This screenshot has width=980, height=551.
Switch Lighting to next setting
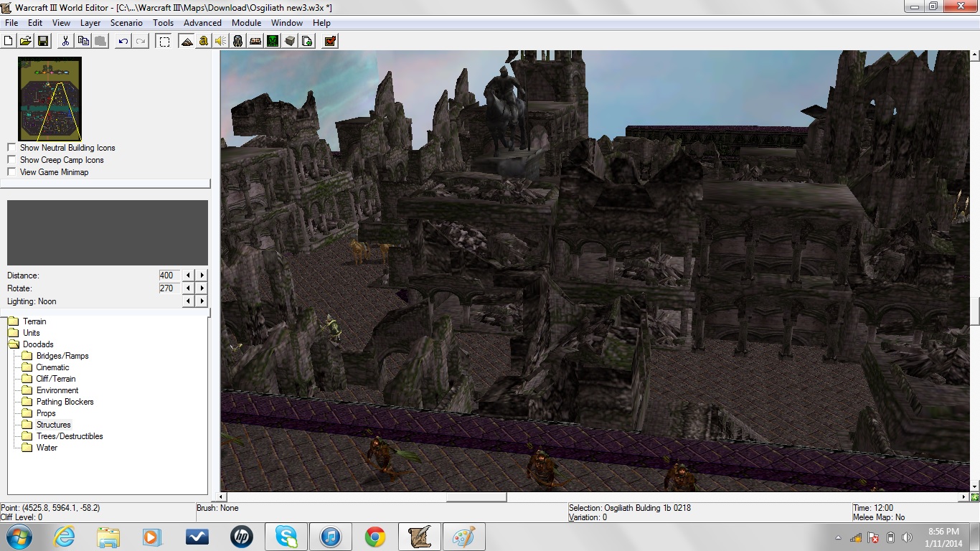pyautogui.click(x=202, y=301)
